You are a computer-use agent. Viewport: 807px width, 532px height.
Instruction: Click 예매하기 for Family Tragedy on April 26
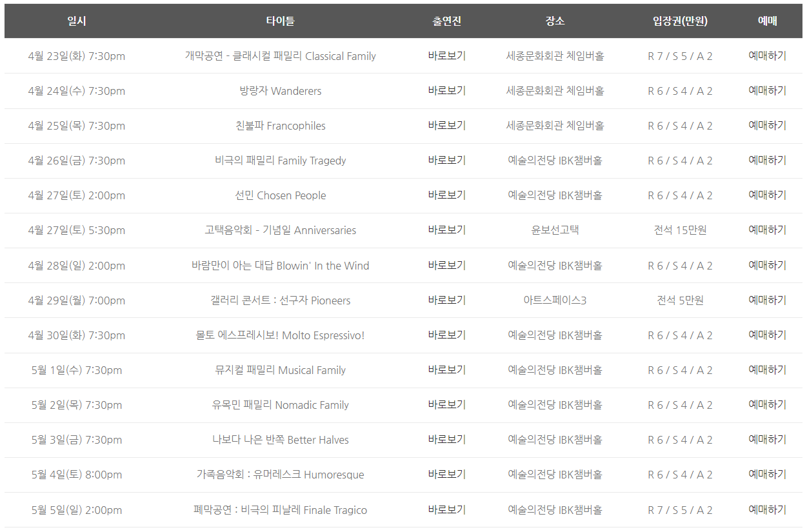(768, 161)
